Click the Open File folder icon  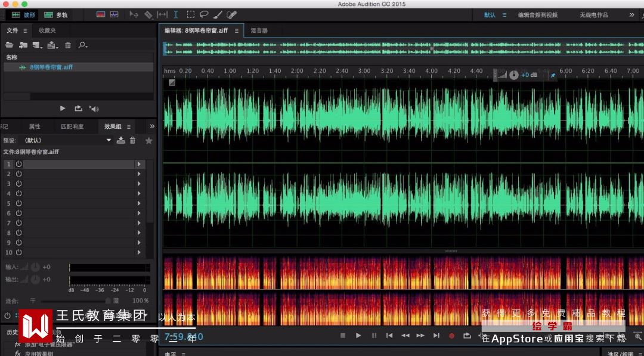tap(9, 45)
